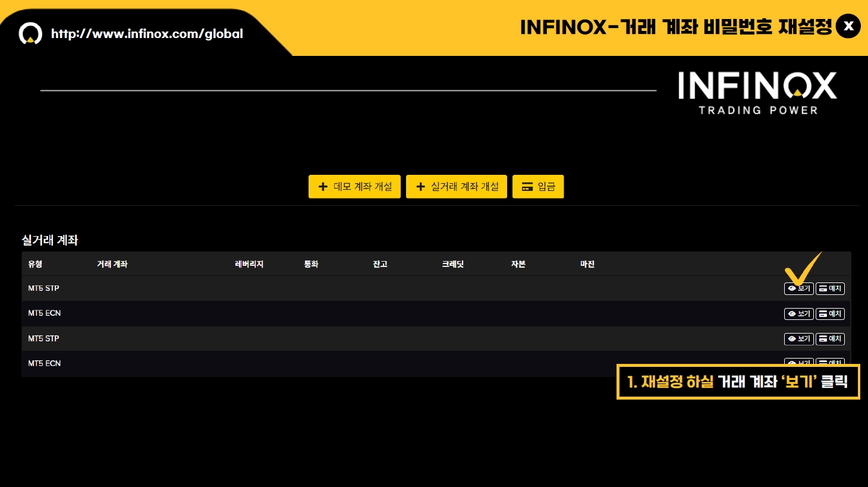The width and height of the screenshot is (868, 487).
Task: Click the 거래 계좌 column header
Action: point(112,264)
